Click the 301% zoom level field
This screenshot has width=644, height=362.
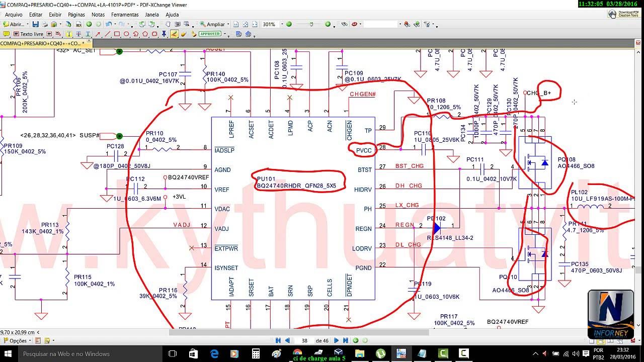click(x=270, y=24)
